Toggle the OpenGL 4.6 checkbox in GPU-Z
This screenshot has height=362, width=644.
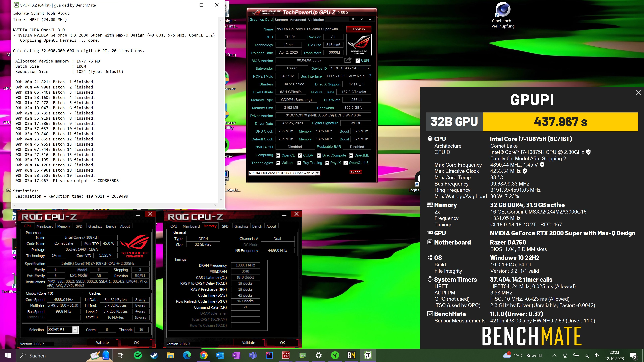[x=345, y=163]
